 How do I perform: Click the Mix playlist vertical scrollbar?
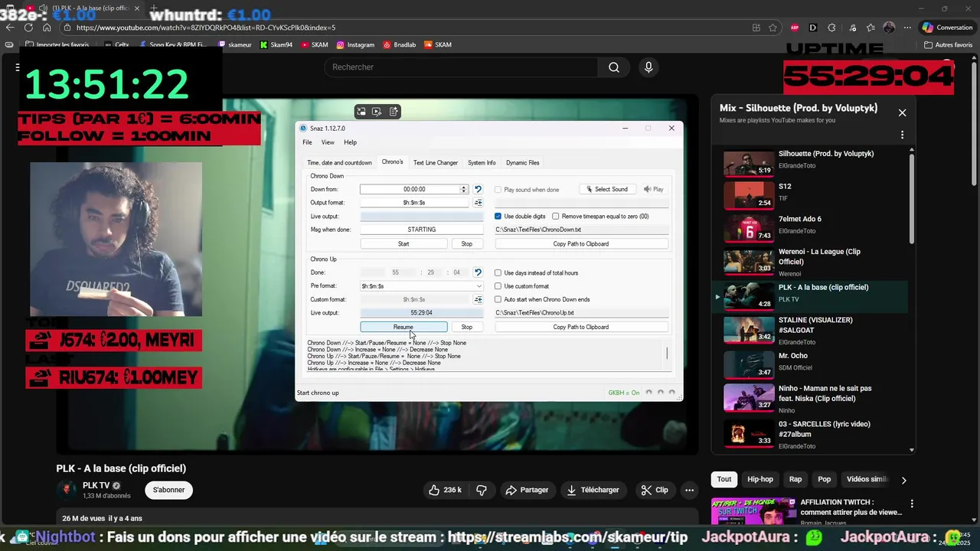[x=912, y=199]
